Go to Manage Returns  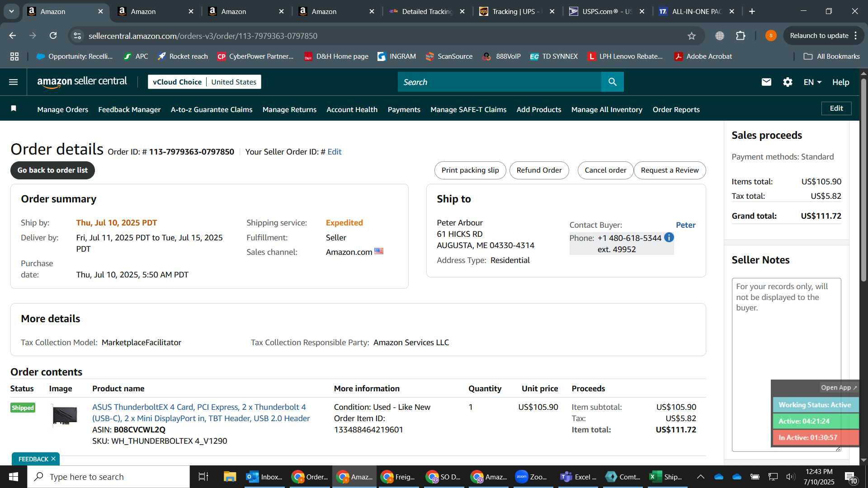(289, 109)
